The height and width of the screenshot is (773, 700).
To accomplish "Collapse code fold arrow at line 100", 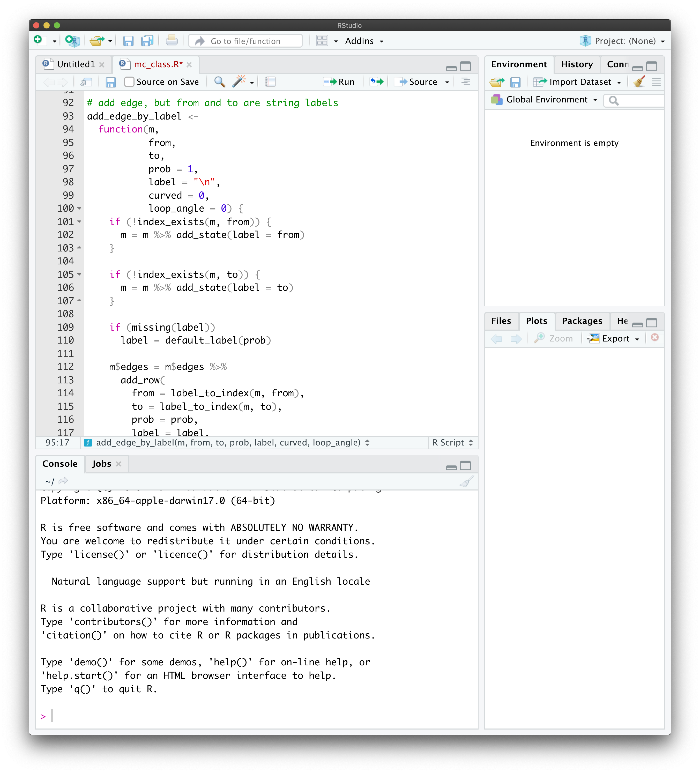I will [x=79, y=208].
